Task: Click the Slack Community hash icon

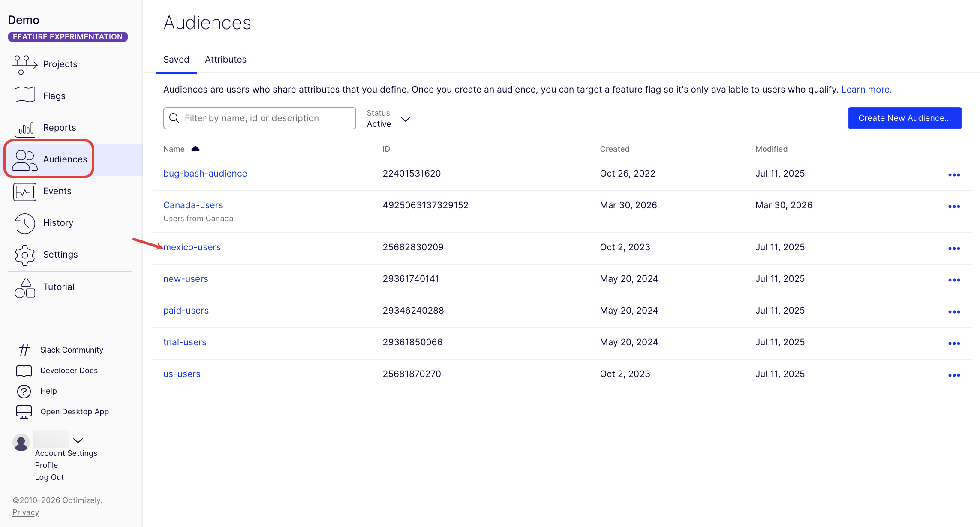Action: click(x=24, y=350)
